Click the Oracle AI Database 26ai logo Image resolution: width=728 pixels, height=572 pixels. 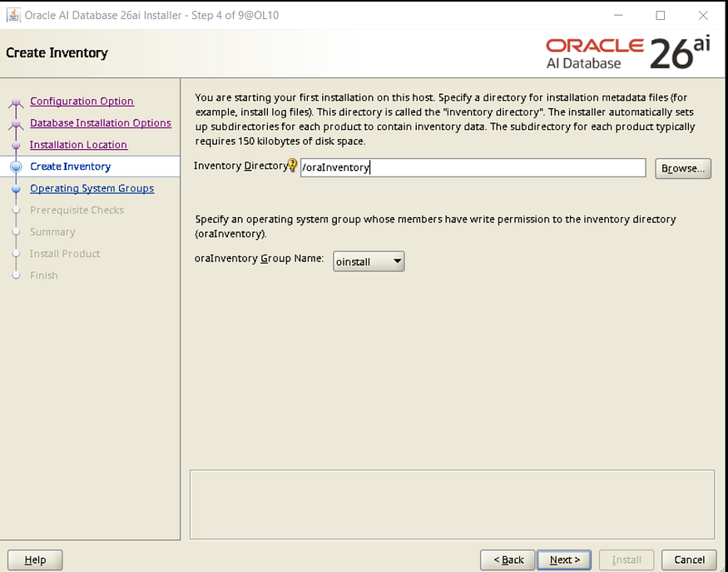(x=627, y=53)
